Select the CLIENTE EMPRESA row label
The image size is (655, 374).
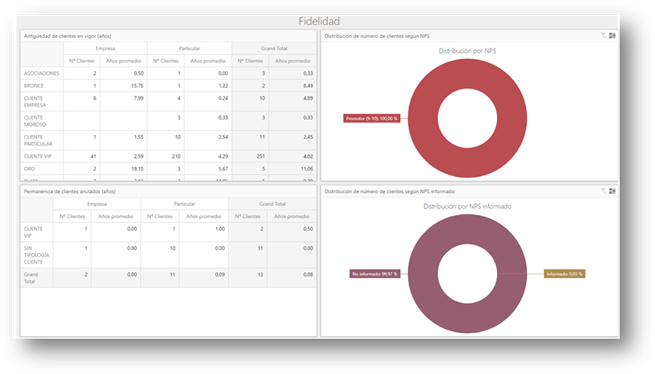coord(35,102)
